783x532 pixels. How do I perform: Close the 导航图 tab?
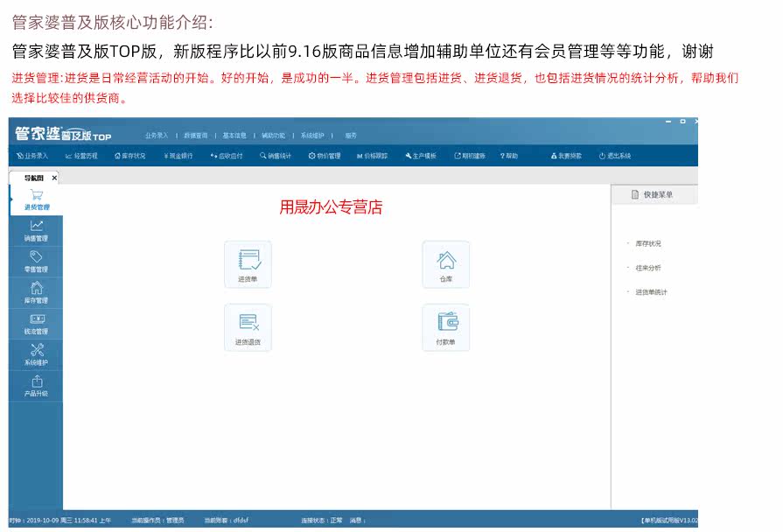coord(54,178)
